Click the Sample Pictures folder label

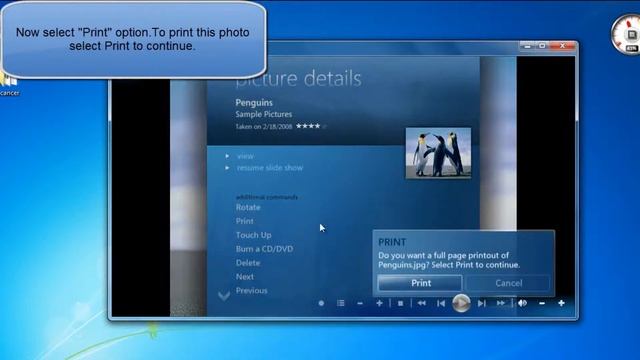[264, 114]
